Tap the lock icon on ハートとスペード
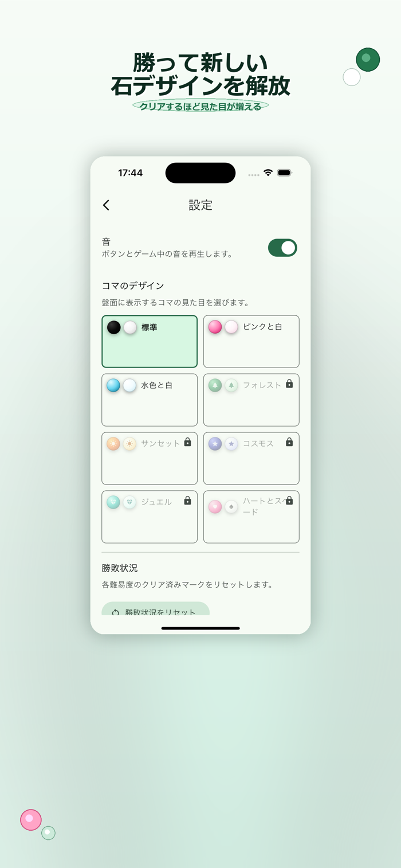Image resolution: width=401 pixels, height=868 pixels. 289,501
